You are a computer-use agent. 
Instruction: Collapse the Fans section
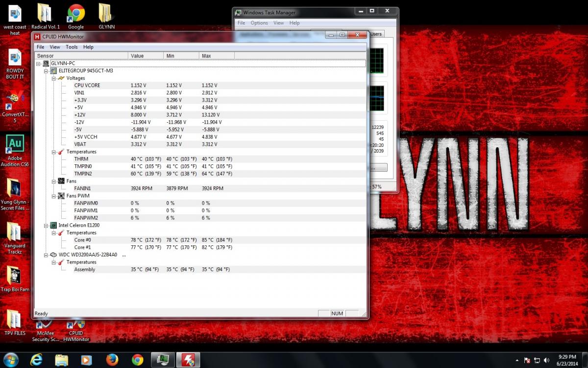tap(54, 181)
